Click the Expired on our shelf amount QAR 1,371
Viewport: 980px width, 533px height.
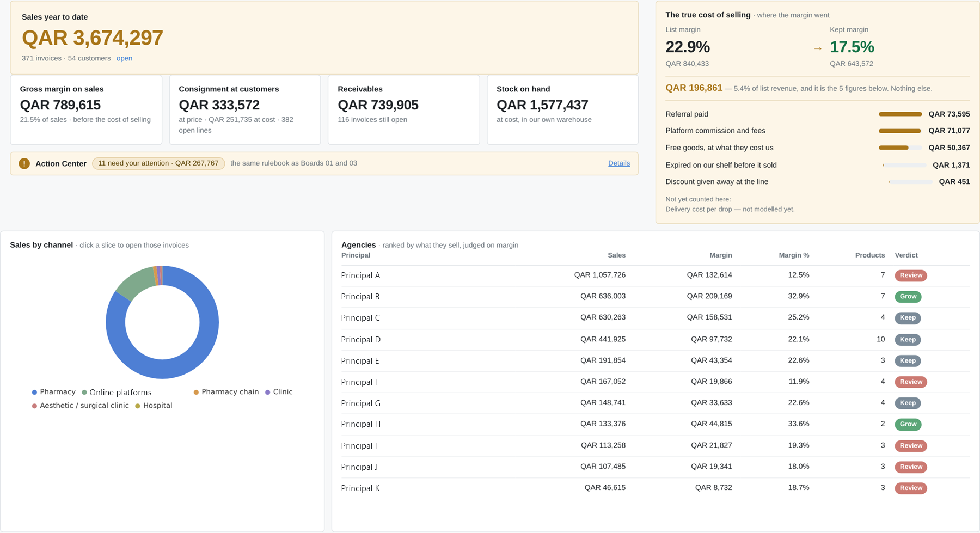[x=951, y=165]
